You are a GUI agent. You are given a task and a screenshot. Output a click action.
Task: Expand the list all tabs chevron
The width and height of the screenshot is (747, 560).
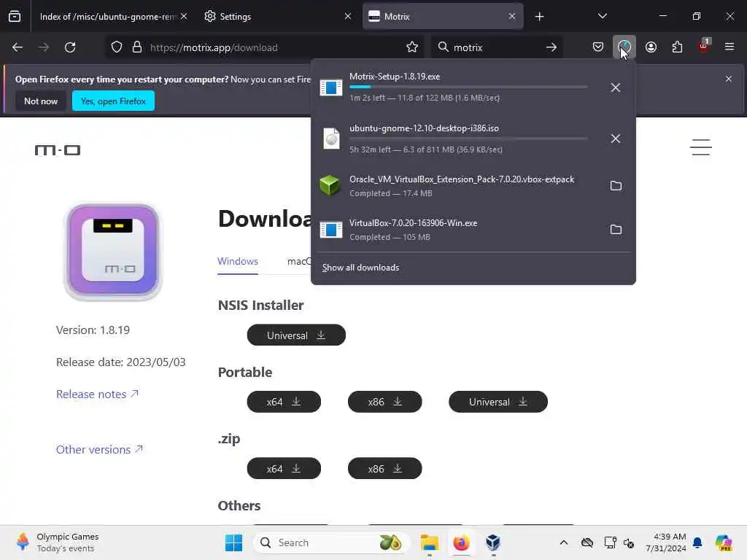pos(602,16)
